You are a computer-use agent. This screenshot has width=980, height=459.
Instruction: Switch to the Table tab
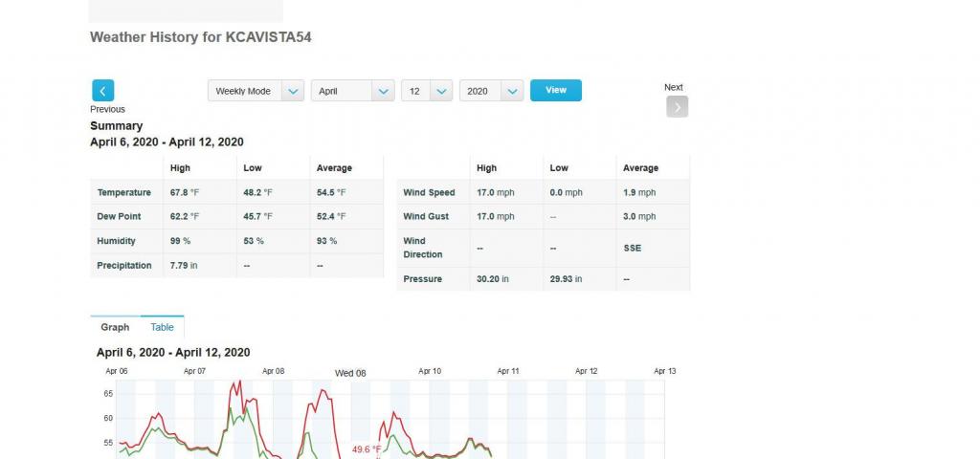point(162,327)
